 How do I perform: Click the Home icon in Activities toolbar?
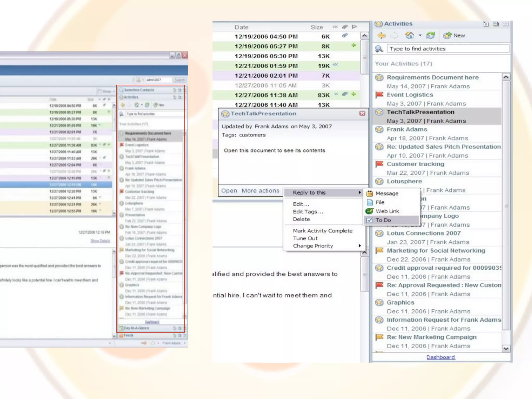click(x=410, y=35)
